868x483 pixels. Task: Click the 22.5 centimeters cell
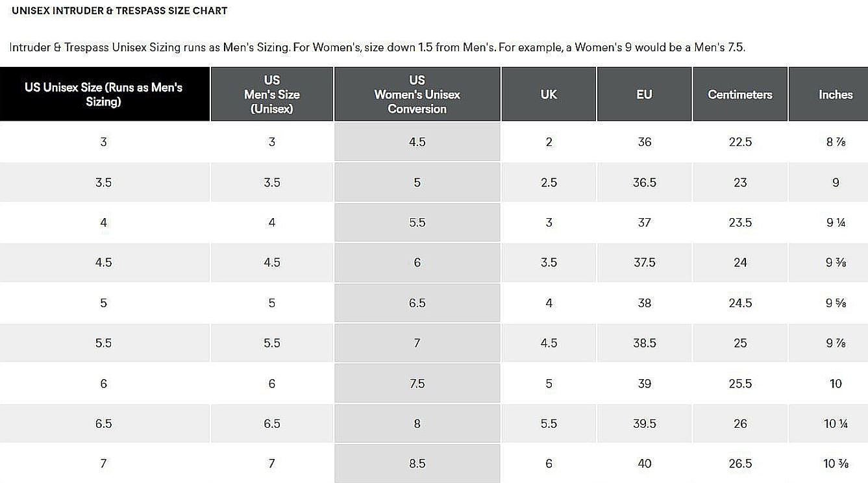pos(740,142)
